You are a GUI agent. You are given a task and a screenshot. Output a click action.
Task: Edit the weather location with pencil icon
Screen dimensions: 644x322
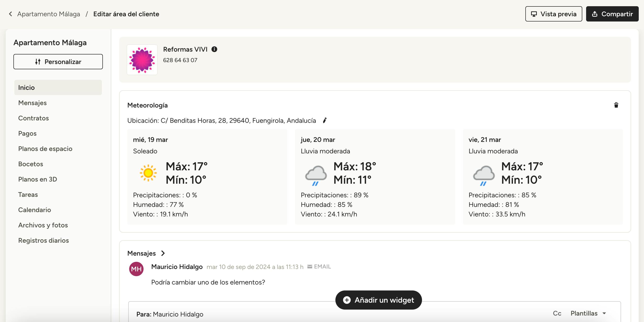click(324, 121)
